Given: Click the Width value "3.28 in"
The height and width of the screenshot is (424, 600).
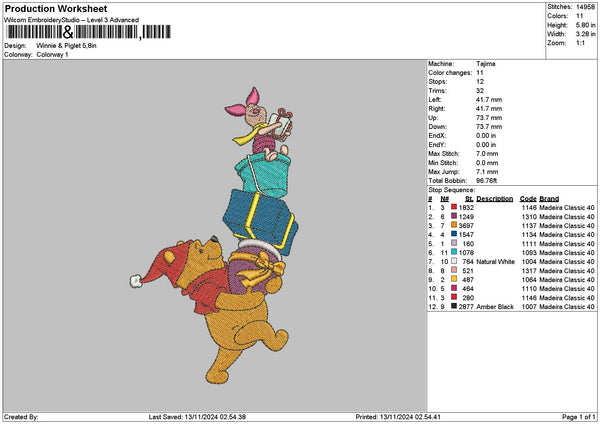Looking at the screenshot, I should click(585, 34).
